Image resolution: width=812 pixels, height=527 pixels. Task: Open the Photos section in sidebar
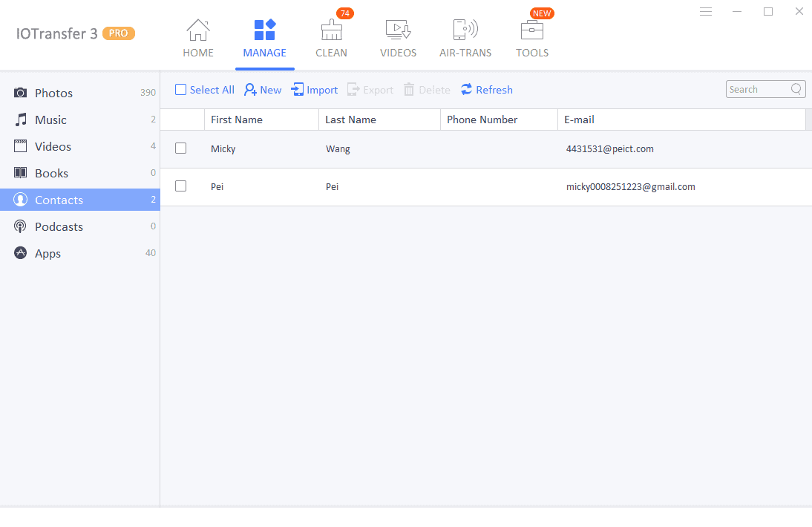(50, 93)
